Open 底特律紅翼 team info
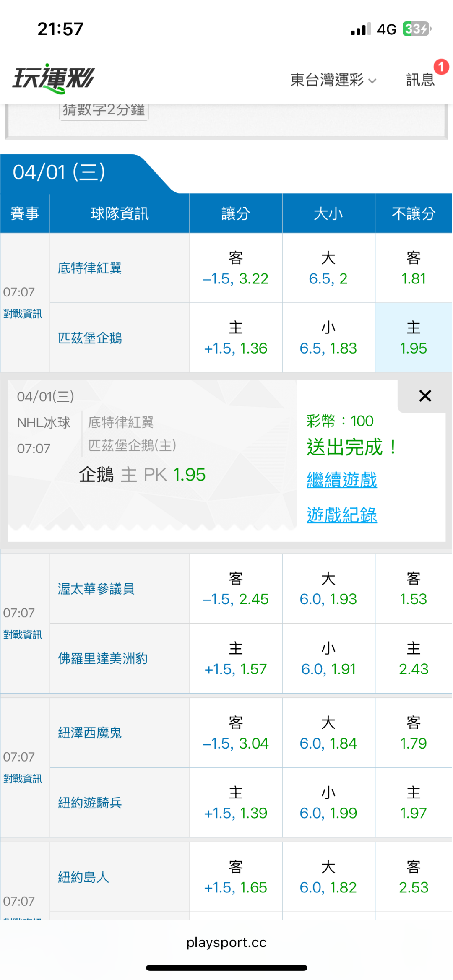 tap(90, 268)
